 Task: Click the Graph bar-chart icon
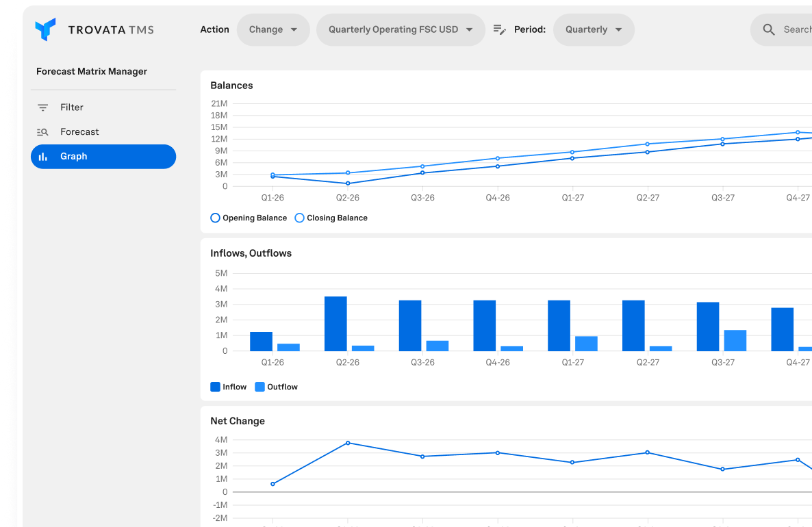coord(43,157)
